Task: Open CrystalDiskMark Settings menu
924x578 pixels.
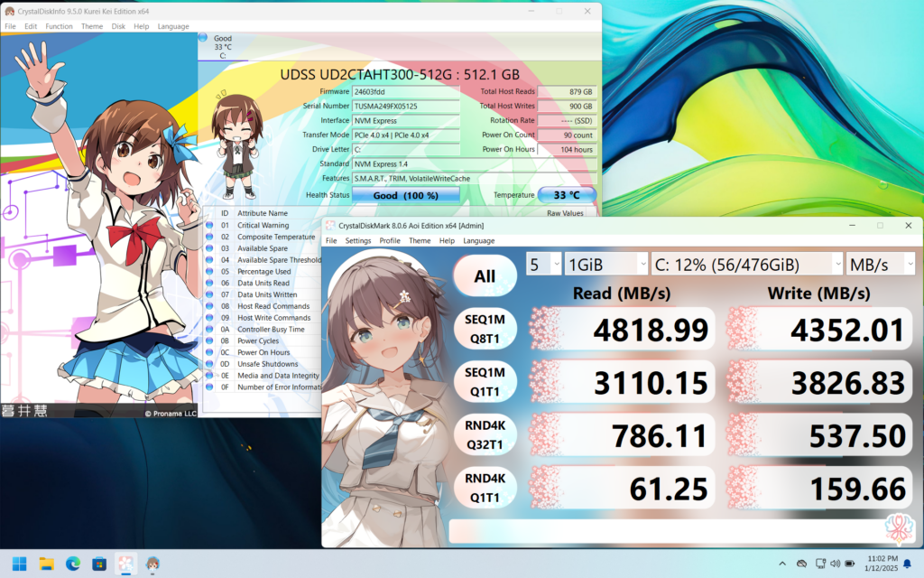Action: pos(357,240)
